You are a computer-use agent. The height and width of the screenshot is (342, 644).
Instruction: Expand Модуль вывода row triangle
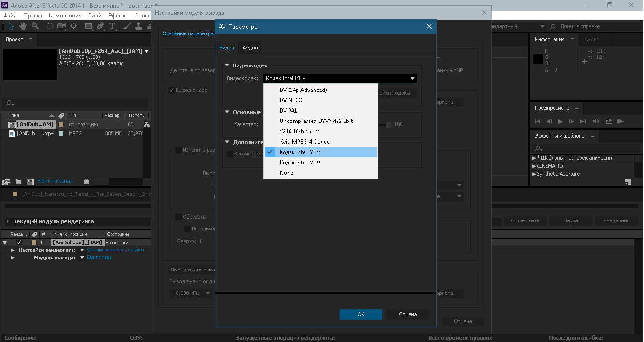click(13, 258)
